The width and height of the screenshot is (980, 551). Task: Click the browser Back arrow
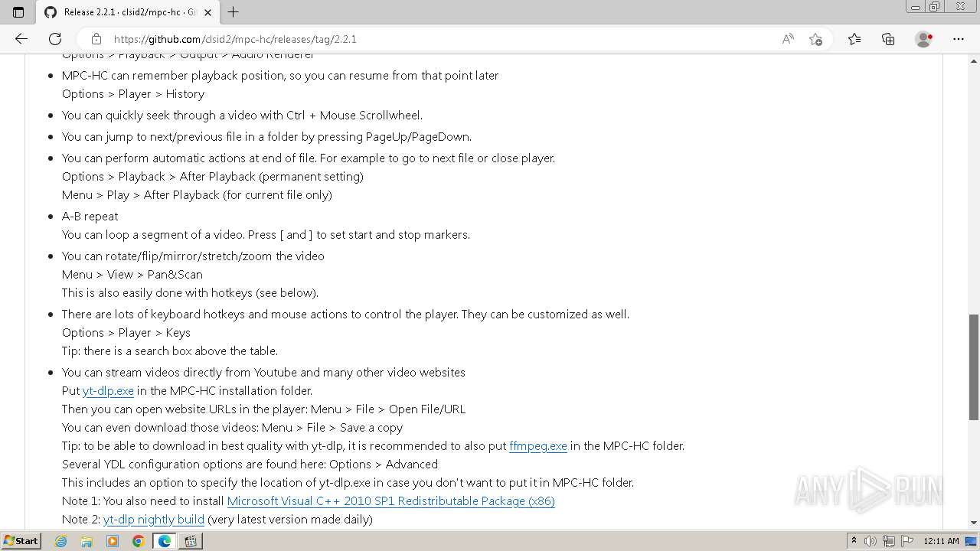click(21, 39)
